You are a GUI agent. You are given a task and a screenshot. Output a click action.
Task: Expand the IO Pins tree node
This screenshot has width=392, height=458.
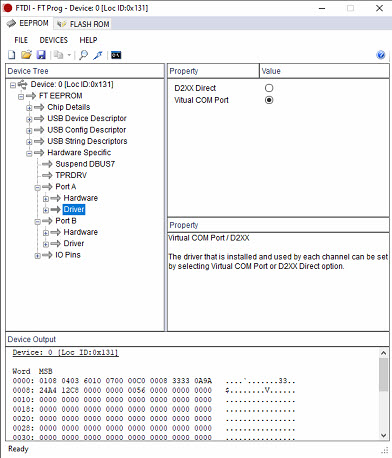38,256
